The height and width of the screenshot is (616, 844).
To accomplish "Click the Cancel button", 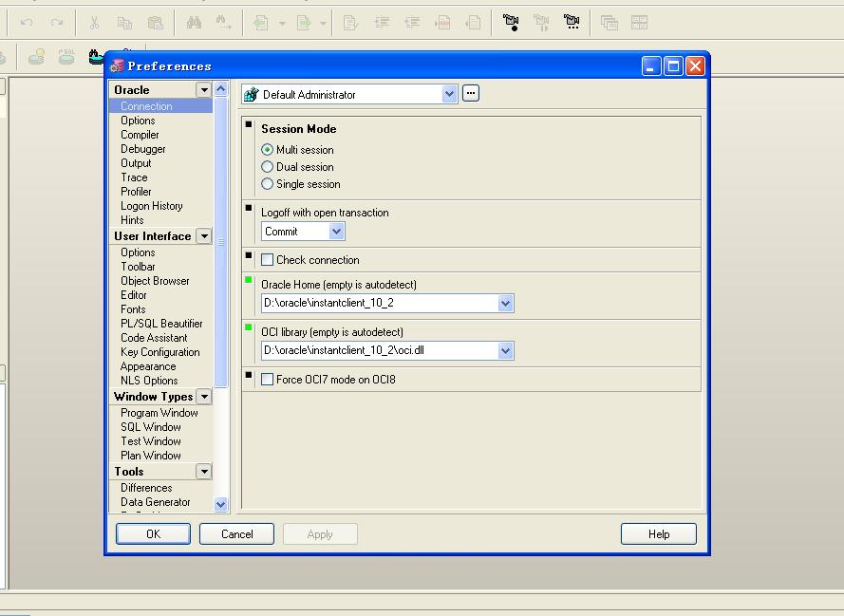I will 236,533.
